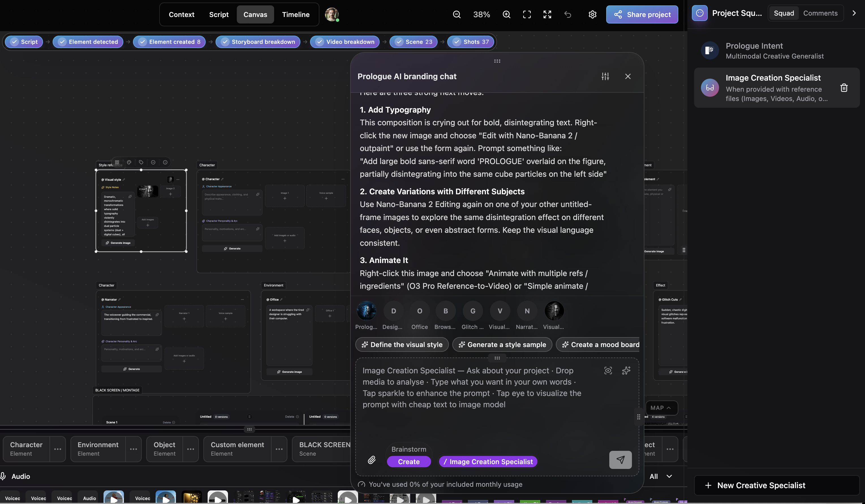Image resolution: width=865 pixels, height=504 pixels.
Task: Attach a file with paperclip icon
Action: [371, 460]
